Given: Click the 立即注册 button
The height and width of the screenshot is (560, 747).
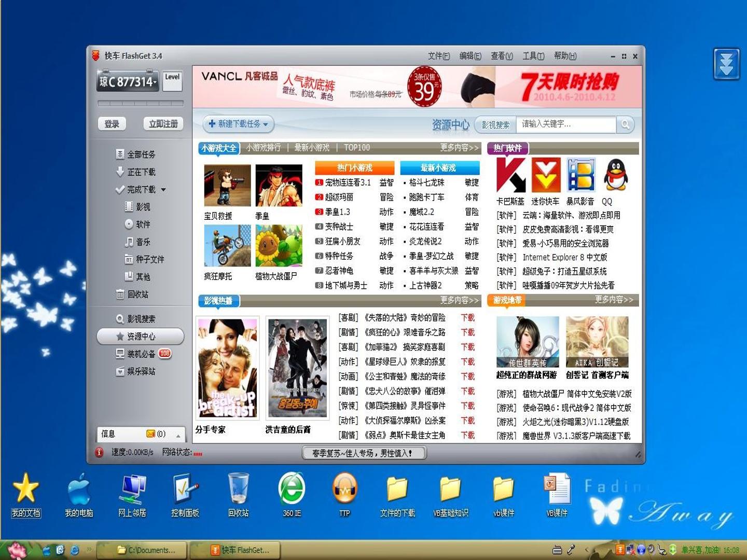Looking at the screenshot, I should [x=163, y=124].
